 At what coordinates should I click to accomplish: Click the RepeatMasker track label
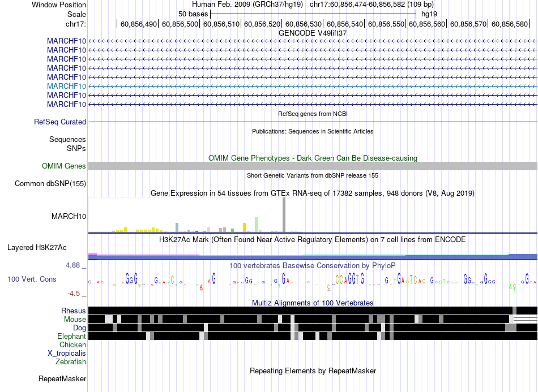[x=62, y=378]
